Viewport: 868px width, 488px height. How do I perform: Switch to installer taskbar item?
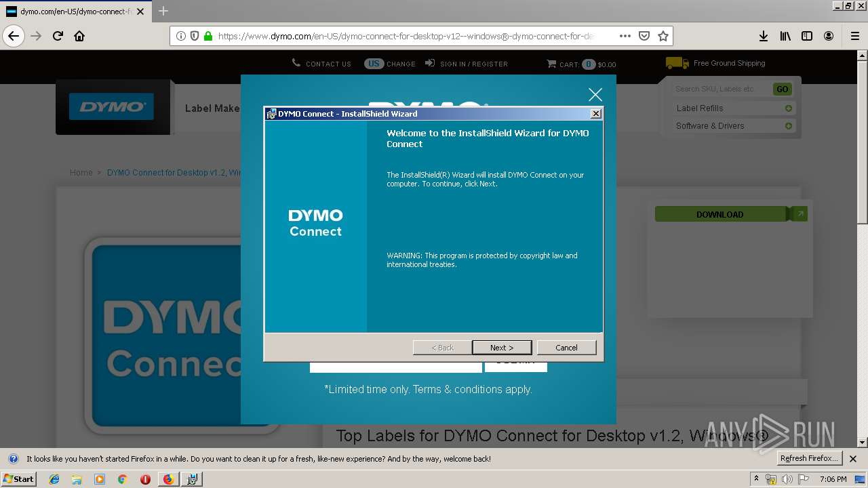click(193, 479)
